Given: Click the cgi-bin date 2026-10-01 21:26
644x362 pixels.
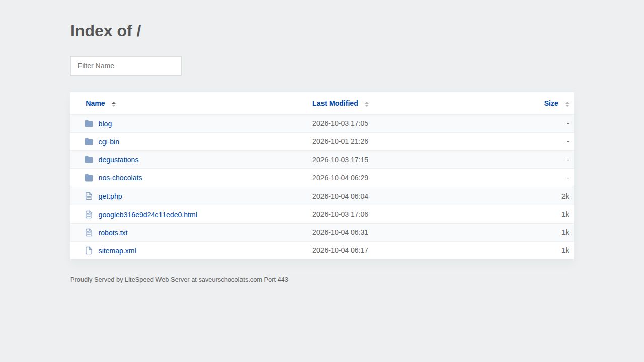Looking at the screenshot, I should 340,141.
